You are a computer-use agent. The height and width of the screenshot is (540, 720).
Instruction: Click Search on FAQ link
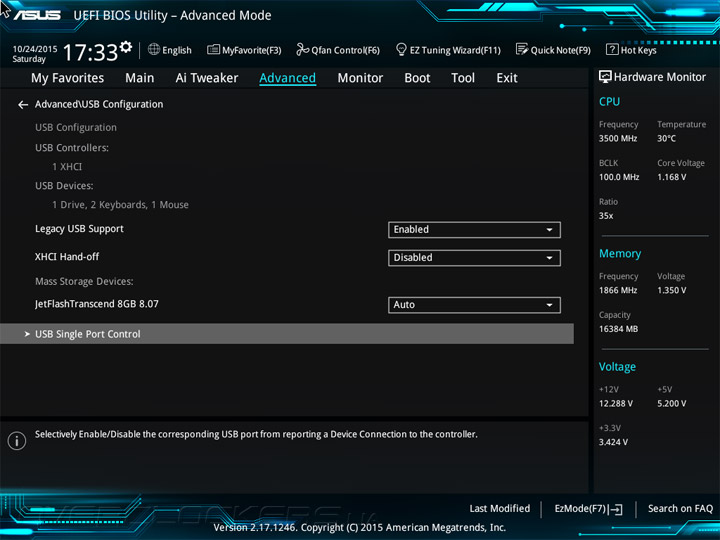click(680, 508)
